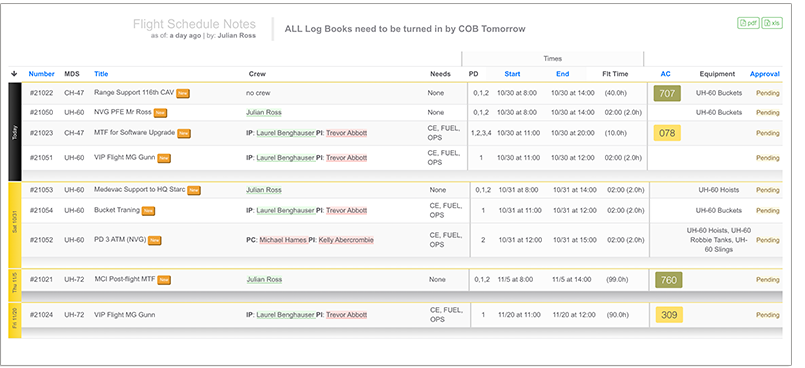
Task: Open Trevor Abbott on flight #21024
Action: pos(347,315)
